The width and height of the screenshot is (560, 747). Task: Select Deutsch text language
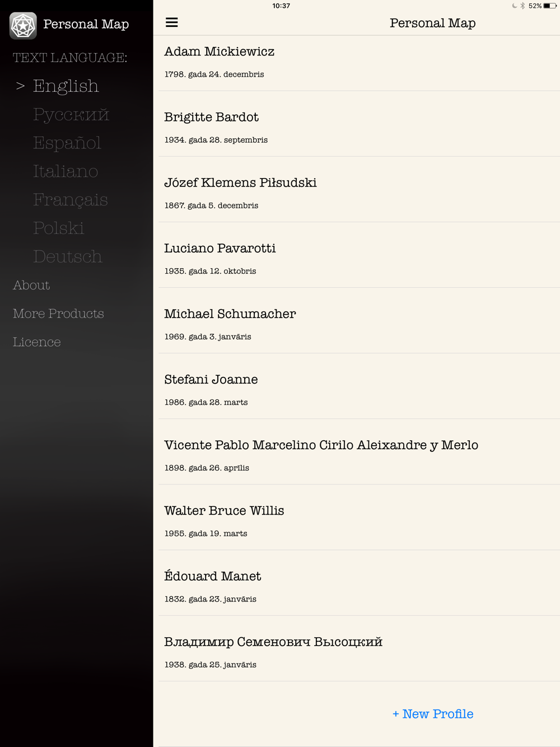coord(67,257)
